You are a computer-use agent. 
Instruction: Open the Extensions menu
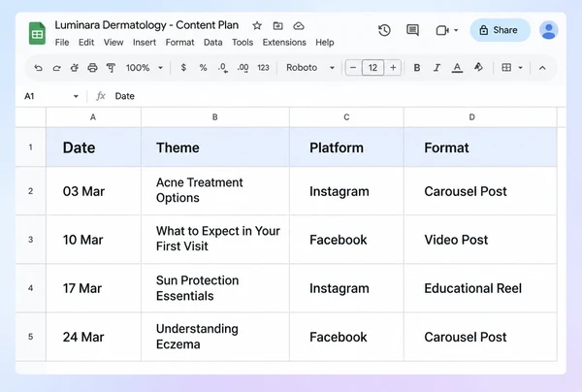pos(284,43)
